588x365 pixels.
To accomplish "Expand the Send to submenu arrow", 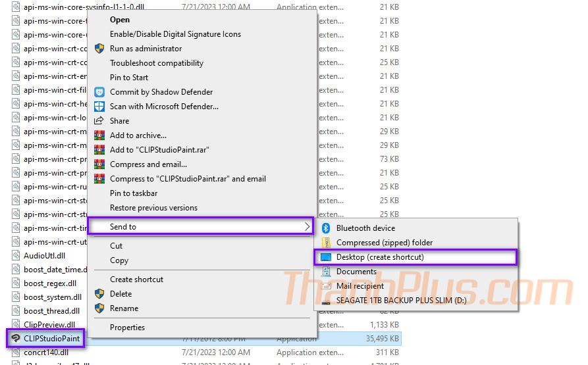I will 307,227.
